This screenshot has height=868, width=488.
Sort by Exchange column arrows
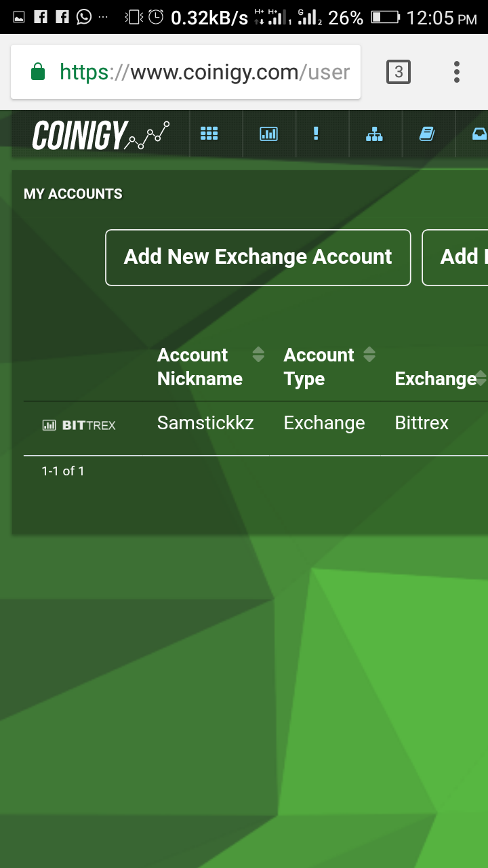point(481,378)
